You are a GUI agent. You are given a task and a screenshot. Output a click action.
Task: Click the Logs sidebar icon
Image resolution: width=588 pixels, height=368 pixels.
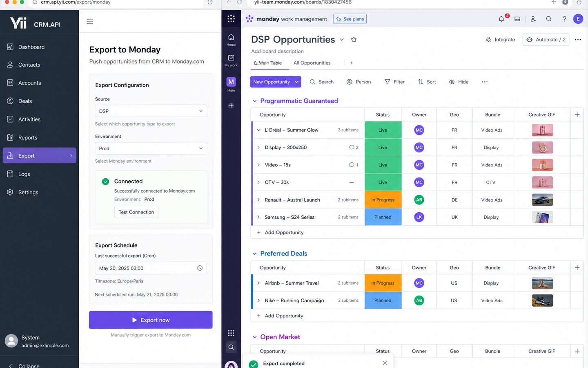pos(10,174)
